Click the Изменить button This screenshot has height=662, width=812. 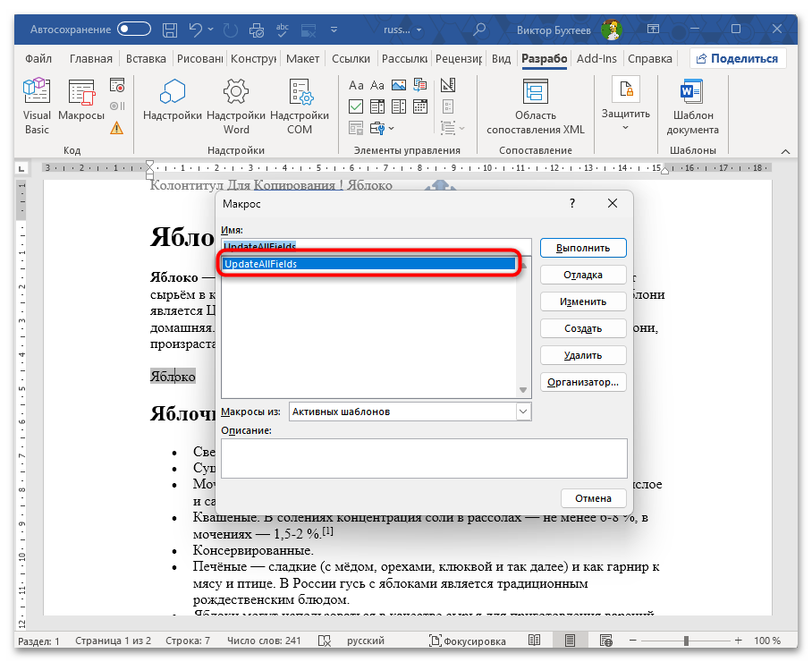click(x=583, y=301)
